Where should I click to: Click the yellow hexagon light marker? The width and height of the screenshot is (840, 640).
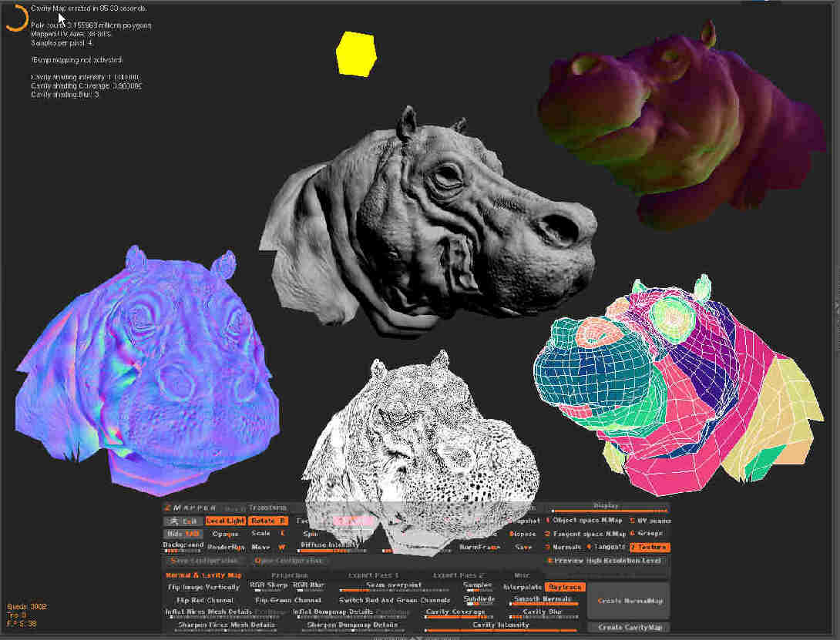tap(356, 54)
